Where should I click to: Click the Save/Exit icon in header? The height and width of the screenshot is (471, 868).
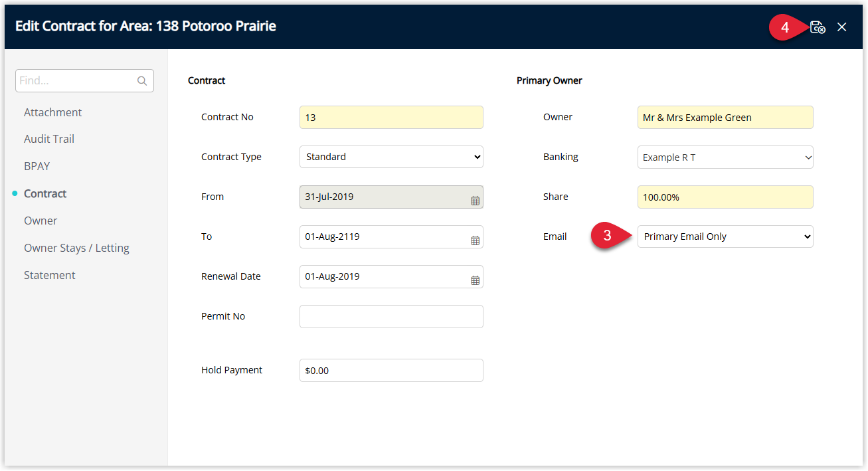818,27
